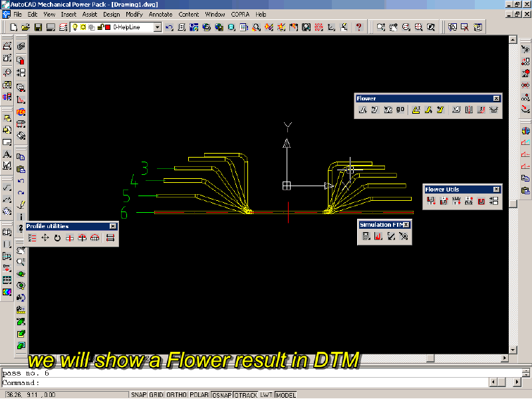Screen dimensions: 532x399
Task: Click the first icon in the Flower toolbar
Action: tap(362, 110)
